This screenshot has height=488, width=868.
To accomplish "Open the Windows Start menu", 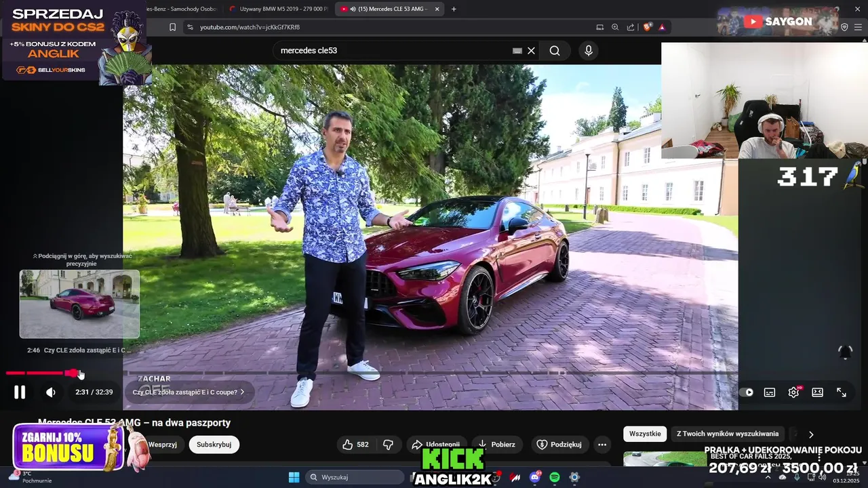I will point(294,477).
